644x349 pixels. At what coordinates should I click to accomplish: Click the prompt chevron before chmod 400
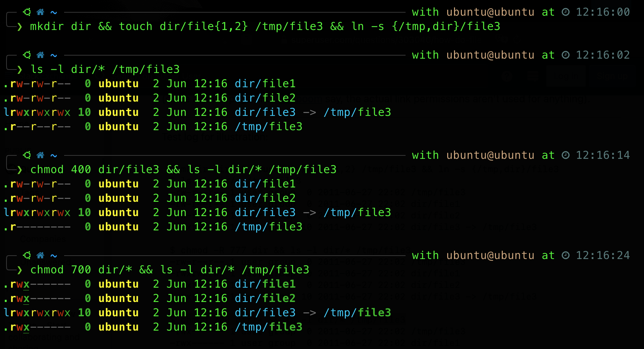(20, 170)
